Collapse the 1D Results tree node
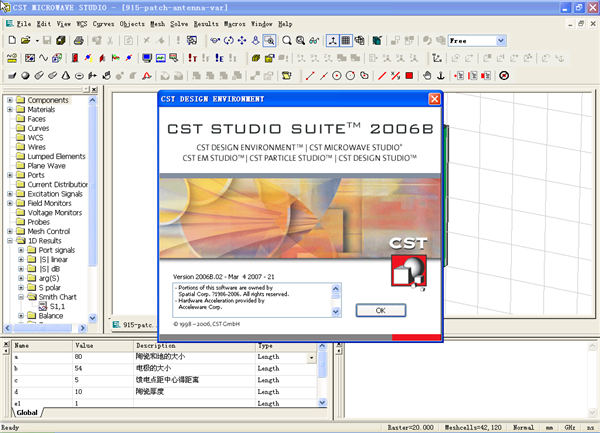The width and height of the screenshot is (600, 433). pos(10,241)
